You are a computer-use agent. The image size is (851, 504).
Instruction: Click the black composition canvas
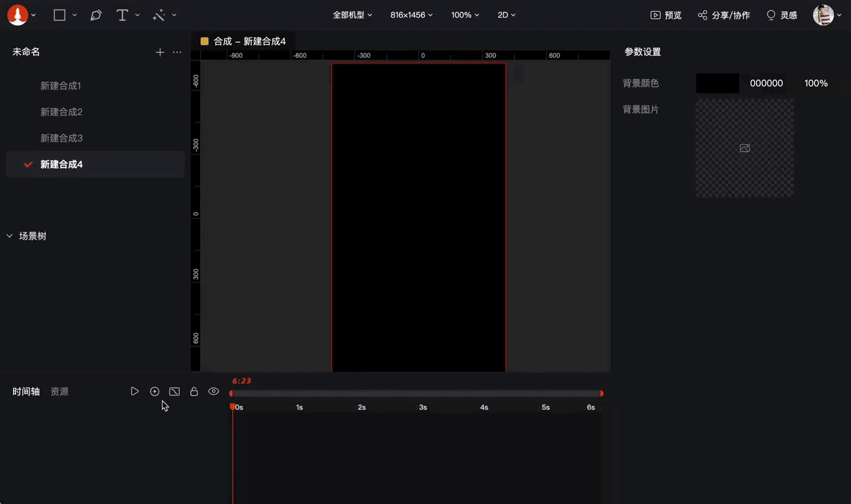pos(419,217)
